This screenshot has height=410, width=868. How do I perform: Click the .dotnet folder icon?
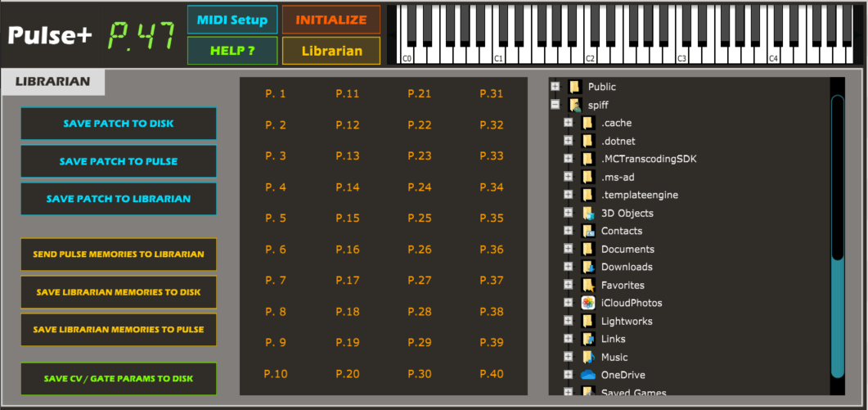(x=587, y=141)
